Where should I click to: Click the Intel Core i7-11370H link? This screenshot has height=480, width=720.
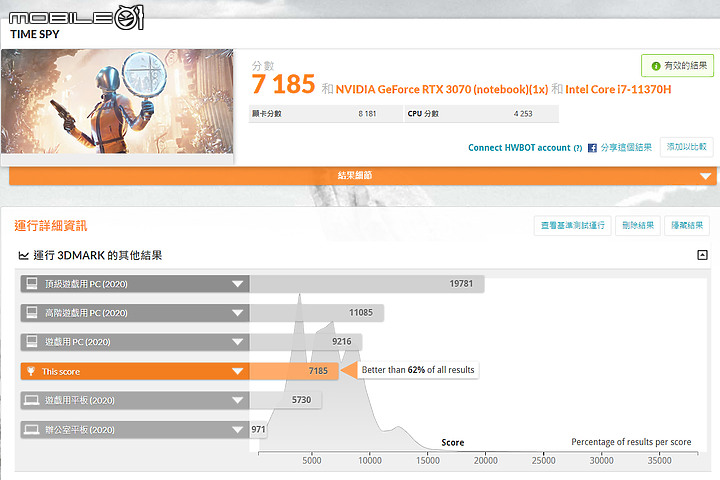tap(618, 89)
